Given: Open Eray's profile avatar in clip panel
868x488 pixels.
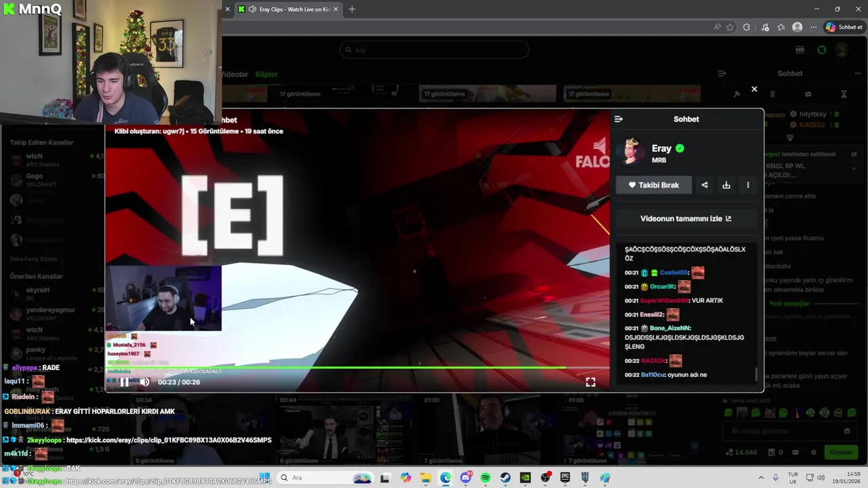Looking at the screenshot, I should coord(632,151).
